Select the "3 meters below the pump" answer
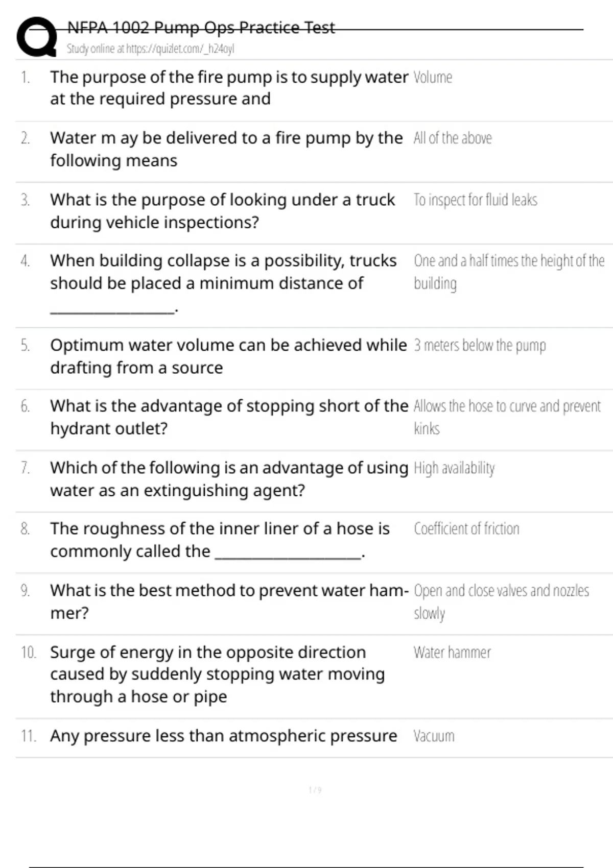The height and width of the screenshot is (868, 613). (480, 346)
